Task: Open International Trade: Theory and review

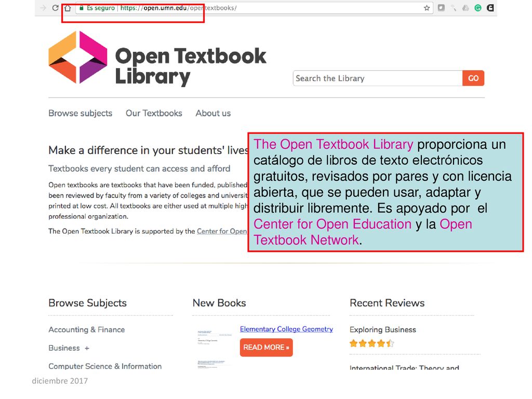Action: pyautogui.click(x=404, y=367)
